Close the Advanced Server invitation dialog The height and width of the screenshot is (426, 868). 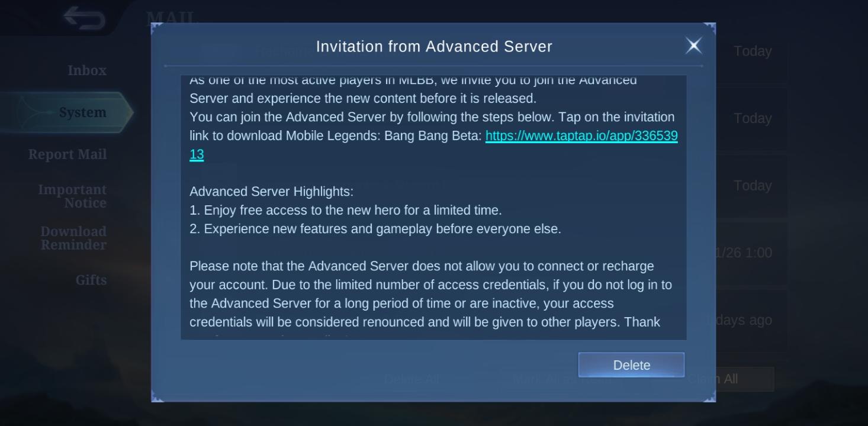coord(693,46)
